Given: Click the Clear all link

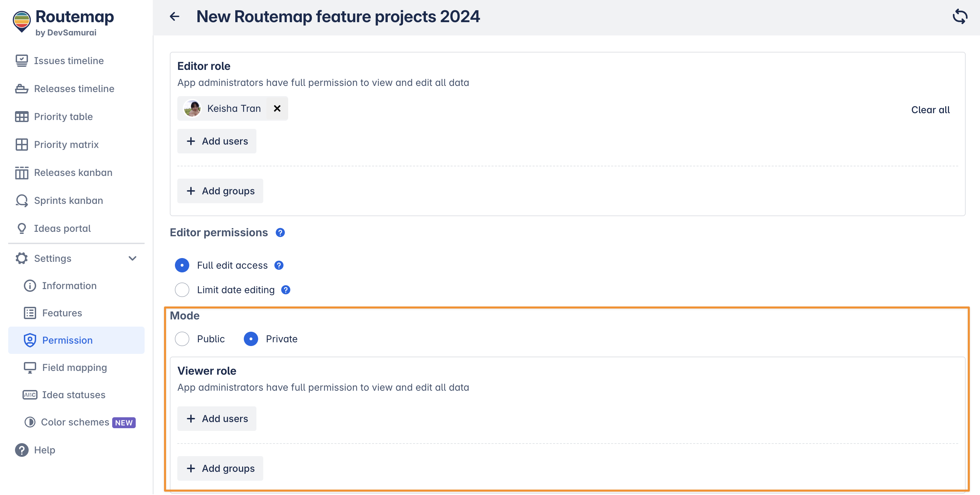Looking at the screenshot, I should tap(930, 110).
